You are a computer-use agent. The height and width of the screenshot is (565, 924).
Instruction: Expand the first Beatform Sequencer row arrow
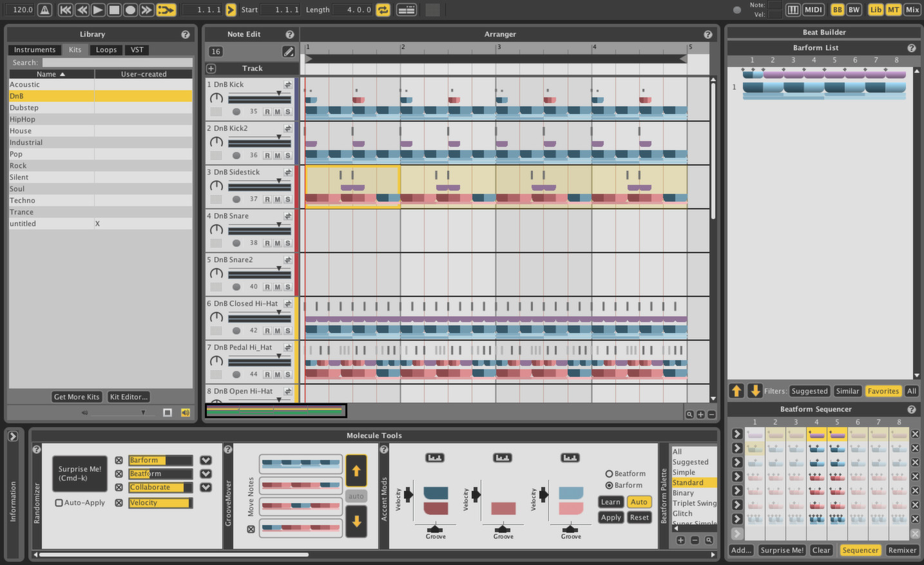point(736,434)
